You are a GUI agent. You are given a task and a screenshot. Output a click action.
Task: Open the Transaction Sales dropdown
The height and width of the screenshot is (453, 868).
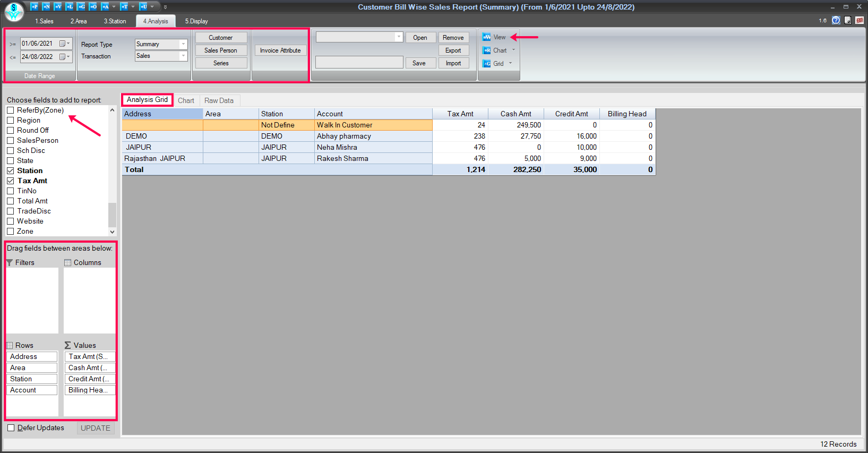[183, 56]
